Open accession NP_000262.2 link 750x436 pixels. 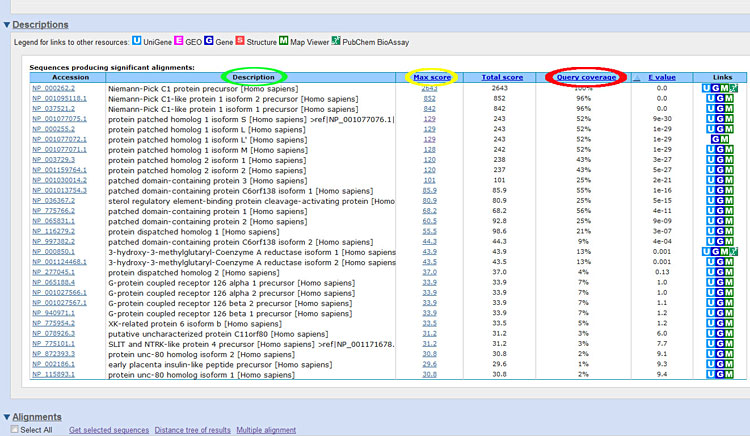[x=54, y=88]
